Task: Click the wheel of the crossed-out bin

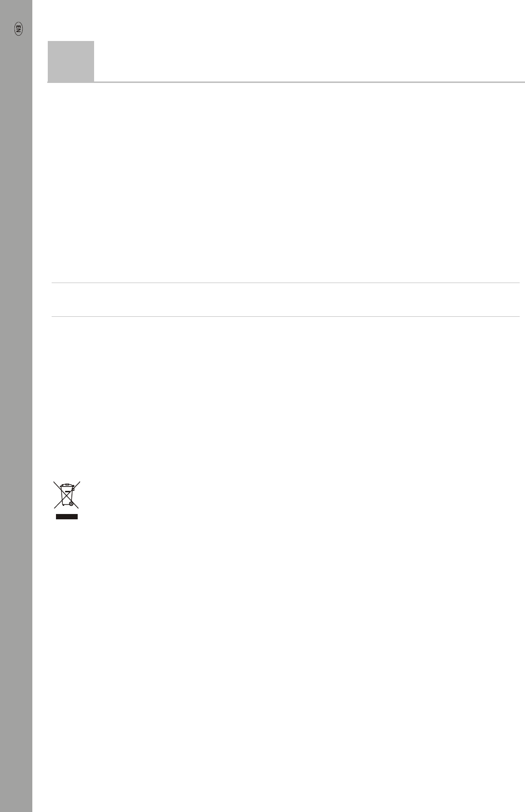Action: click(71, 504)
